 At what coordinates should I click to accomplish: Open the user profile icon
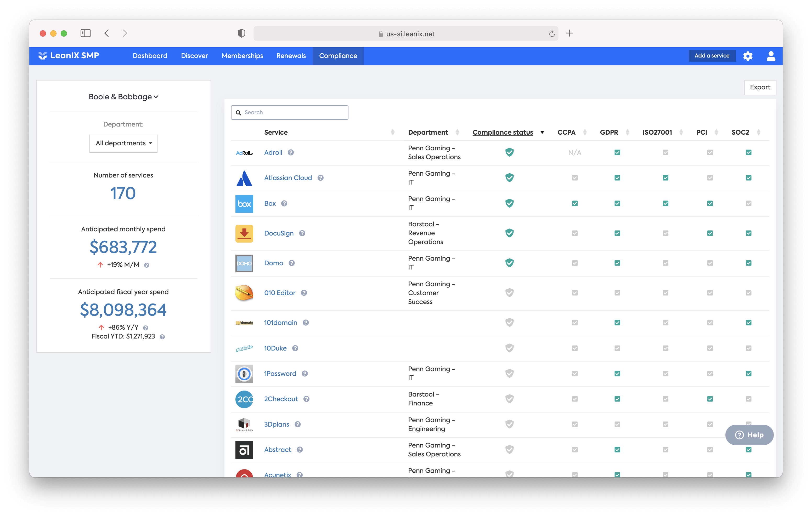coord(770,56)
